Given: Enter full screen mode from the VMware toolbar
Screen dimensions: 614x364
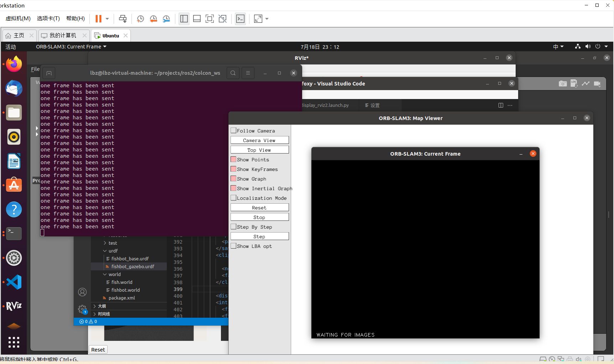Looking at the screenshot, I should 258,19.
